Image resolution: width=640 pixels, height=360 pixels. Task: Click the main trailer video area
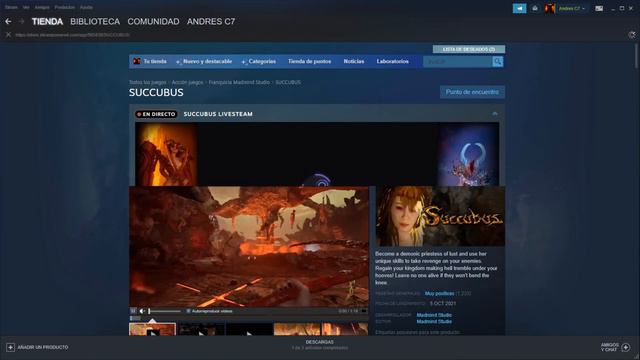pyautogui.click(x=249, y=247)
